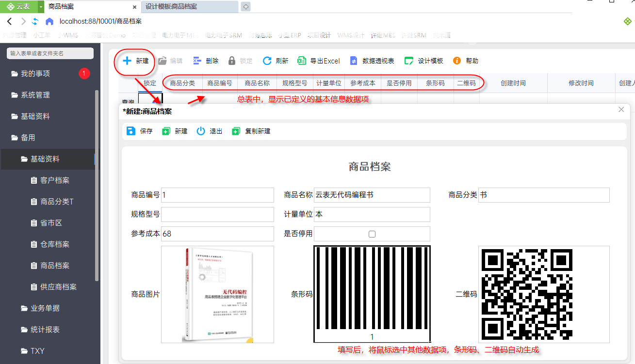Open the 帮助 help button
Viewport: 635px width, 364px height.
[466, 61]
